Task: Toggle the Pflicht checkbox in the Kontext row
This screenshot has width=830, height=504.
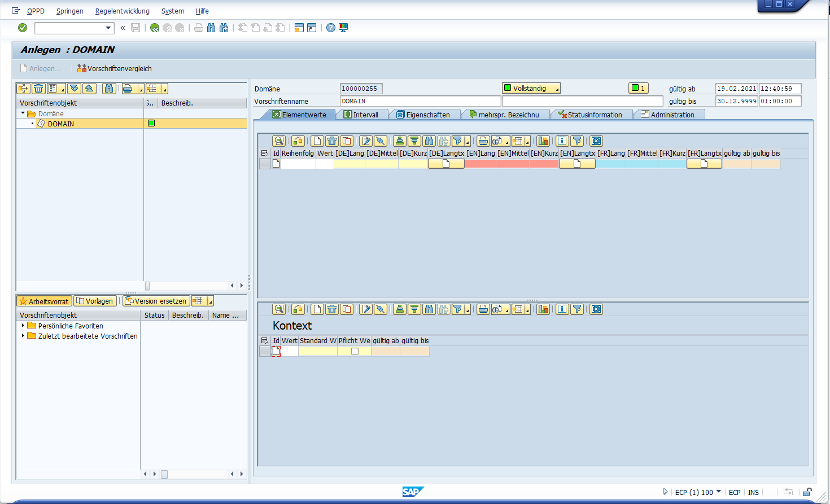Action: [x=354, y=350]
